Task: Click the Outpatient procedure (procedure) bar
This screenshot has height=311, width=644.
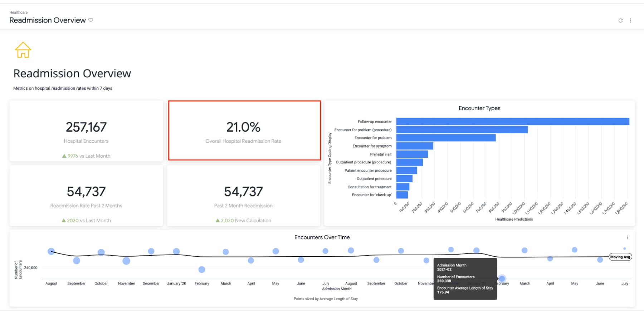Action: [x=410, y=162]
